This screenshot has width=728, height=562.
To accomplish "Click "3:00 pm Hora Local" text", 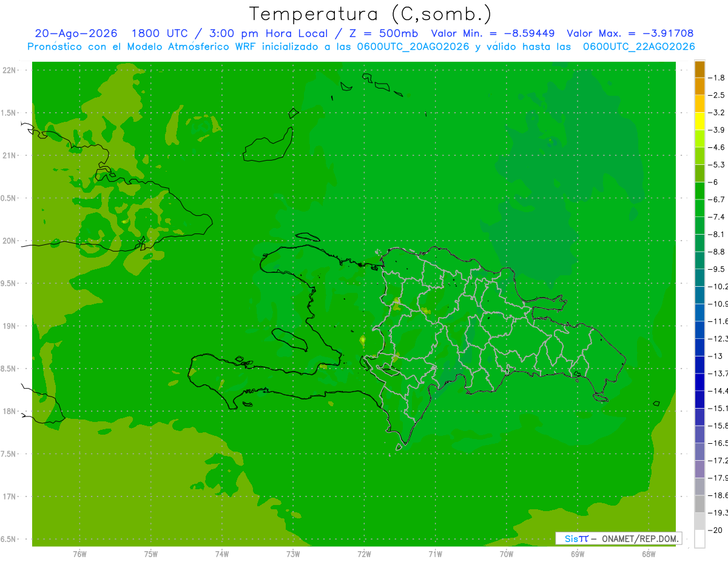I will 268,33.
